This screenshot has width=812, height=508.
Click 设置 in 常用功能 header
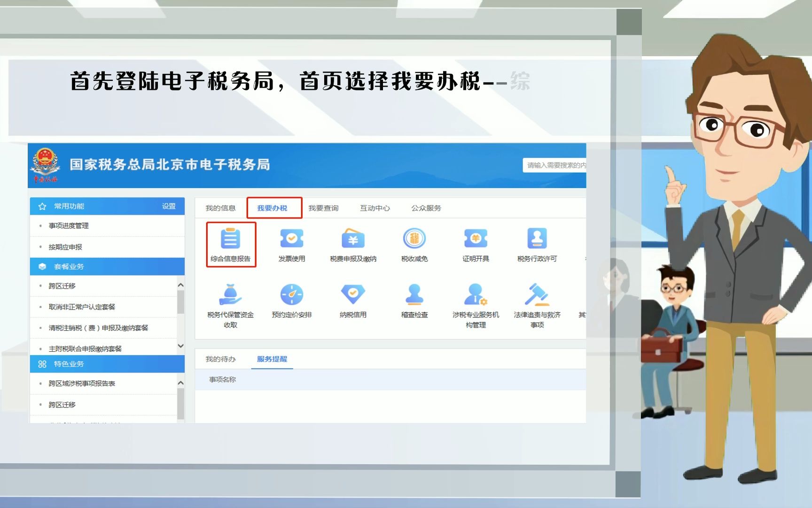(169, 206)
